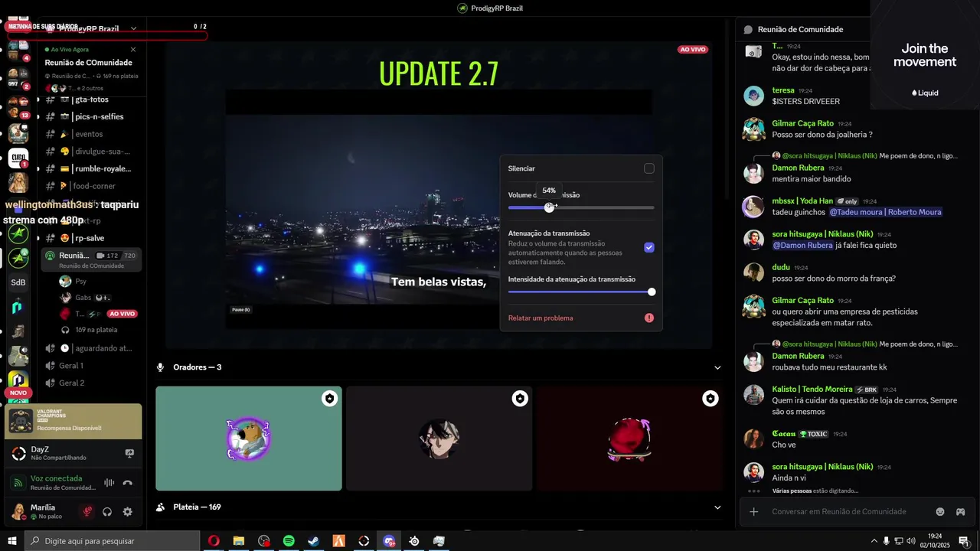The image size is (980, 551).
Task: Open the taskbar volume speaker icon
Action: click(910, 541)
